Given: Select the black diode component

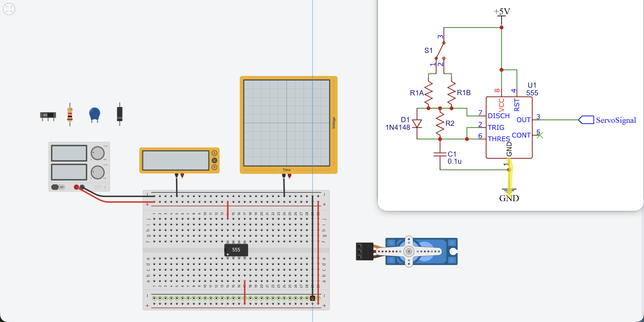Looking at the screenshot, I should (120, 114).
